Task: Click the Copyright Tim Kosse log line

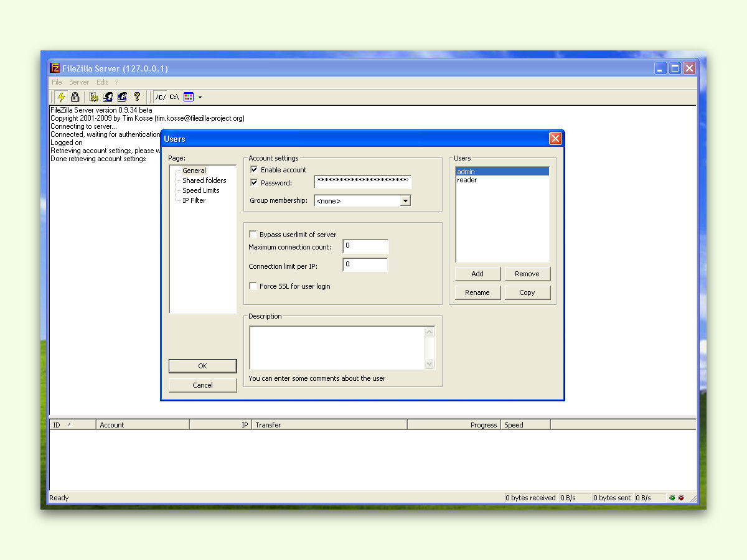Action: (x=148, y=118)
